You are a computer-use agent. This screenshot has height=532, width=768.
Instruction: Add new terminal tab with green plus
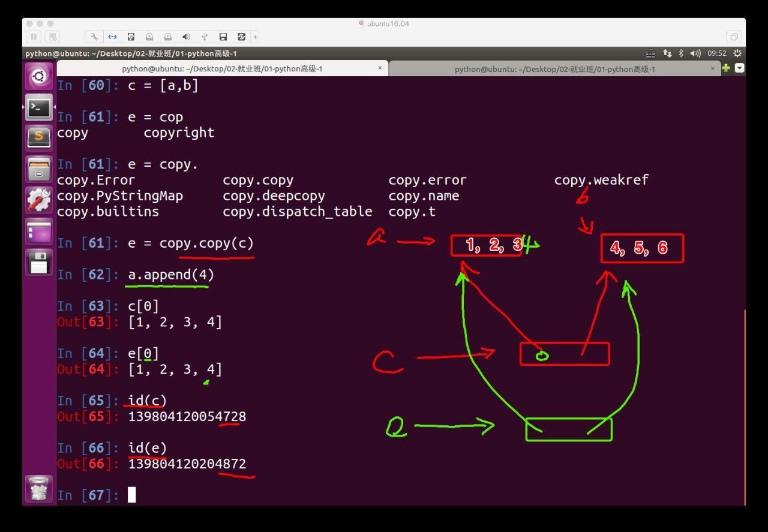tap(727, 68)
